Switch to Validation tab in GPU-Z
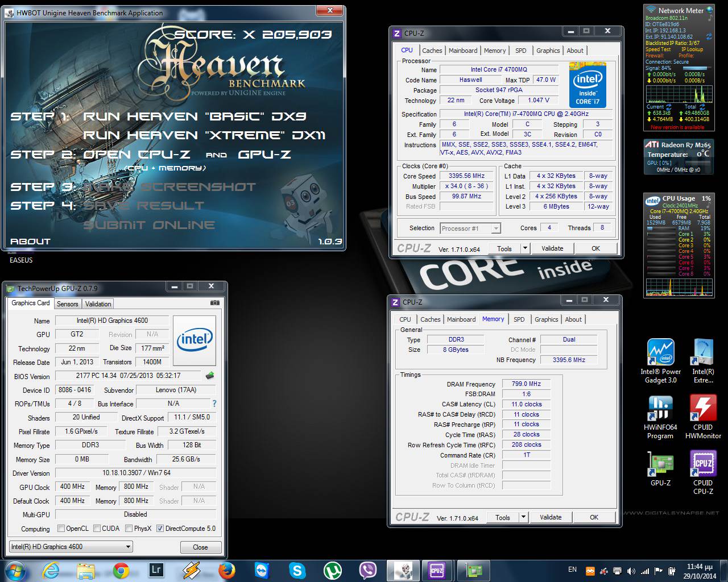Screen dimensions: 728x582 pyautogui.click(x=98, y=304)
